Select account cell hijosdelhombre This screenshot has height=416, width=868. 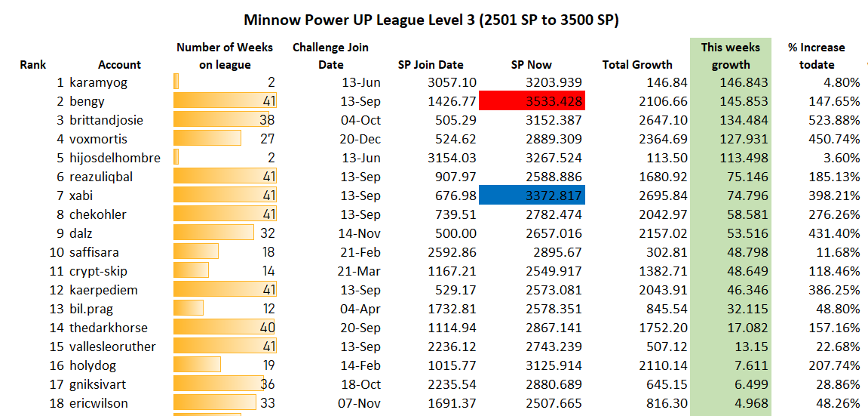point(115,159)
